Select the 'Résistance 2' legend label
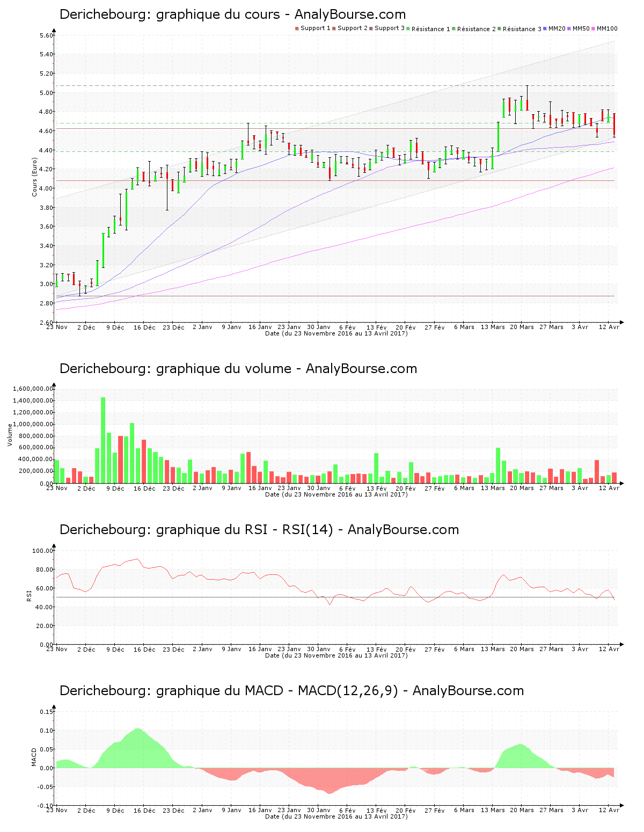 477,28
